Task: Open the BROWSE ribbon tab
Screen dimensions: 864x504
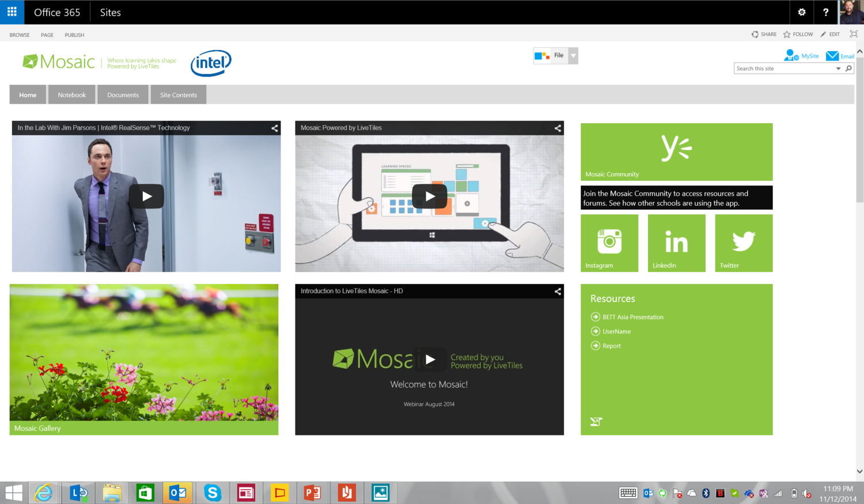Action: pyautogui.click(x=20, y=35)
